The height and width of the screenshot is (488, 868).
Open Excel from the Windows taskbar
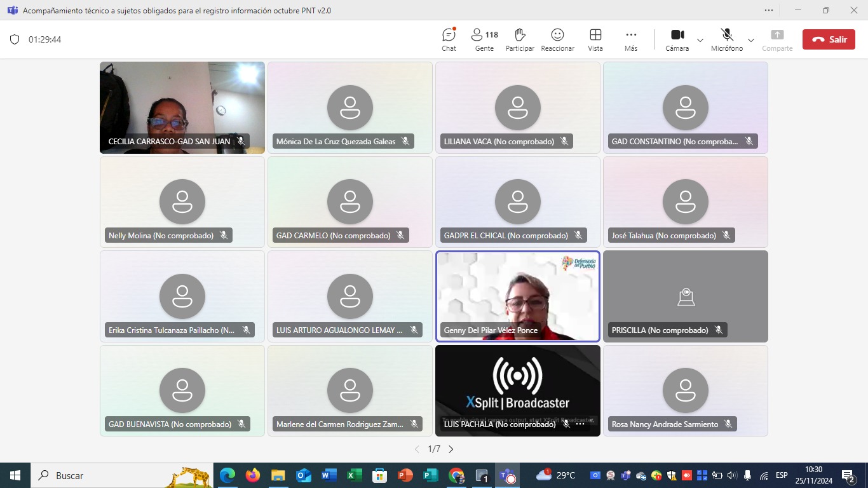point(354,475)
